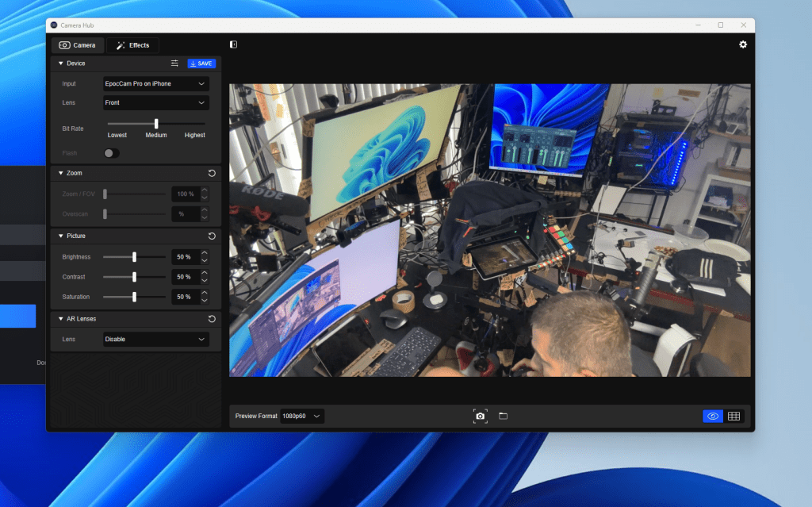This screenshot has height=507, width=812.
Task: Click the Brightness slider
Action: click(135, 256)
